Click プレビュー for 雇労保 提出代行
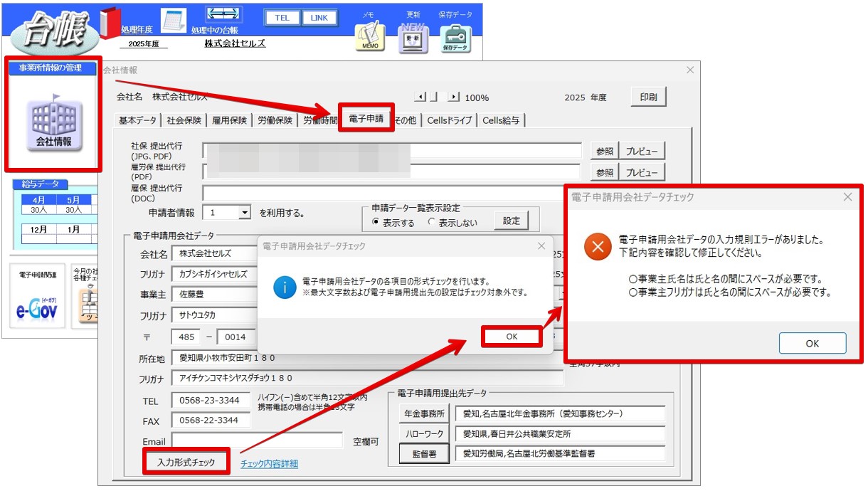Viewport: 868px width, 491px height. point(642,172)
